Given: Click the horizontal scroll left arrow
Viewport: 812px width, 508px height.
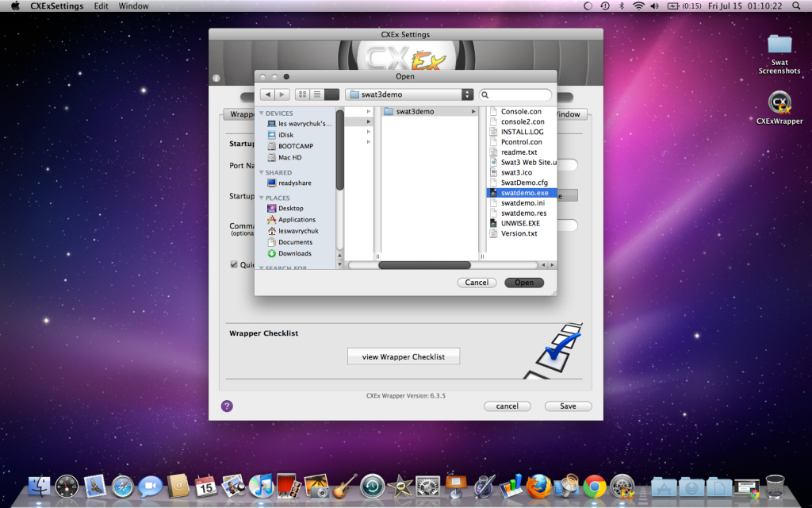Looking at the screenshot, I should (543, 265).
